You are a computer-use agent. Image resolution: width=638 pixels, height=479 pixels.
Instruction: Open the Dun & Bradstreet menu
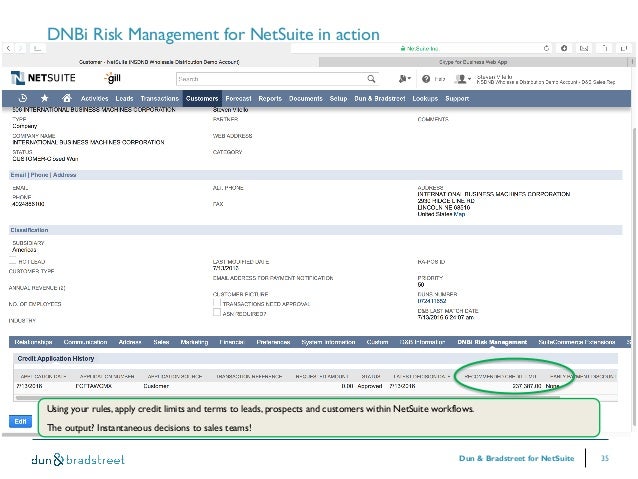pyautogui.click(x=380, y=98)
